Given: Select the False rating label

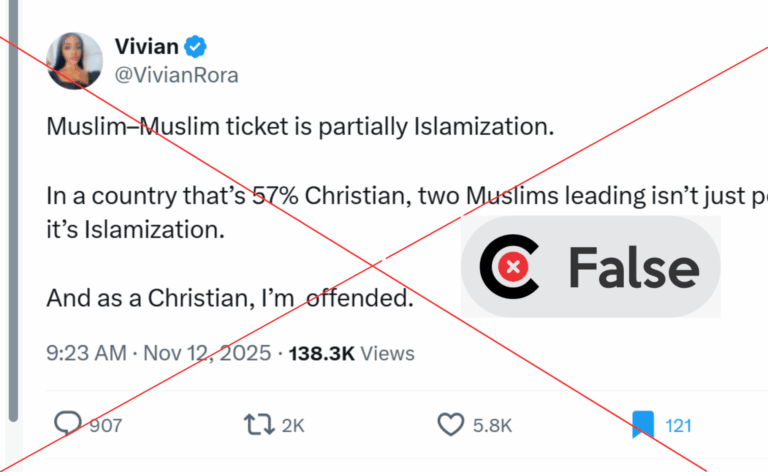Looking at the screenshot, I should click(634, 268).
